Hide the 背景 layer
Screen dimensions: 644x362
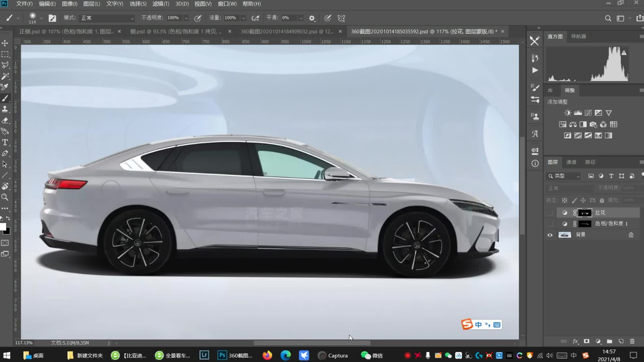[x=550, y=235]
